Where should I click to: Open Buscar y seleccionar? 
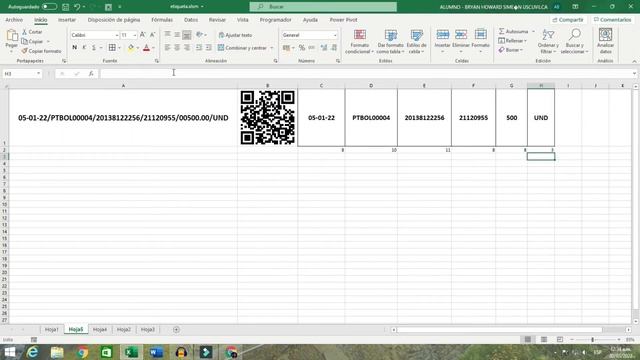(x=574, y=41)
